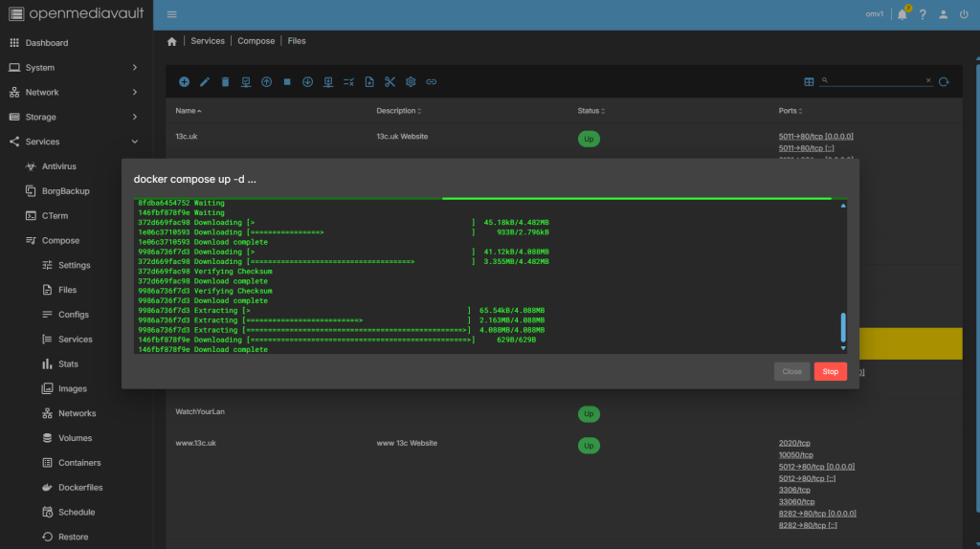Click the terminal scrollbar down arrow

(843, 348)
